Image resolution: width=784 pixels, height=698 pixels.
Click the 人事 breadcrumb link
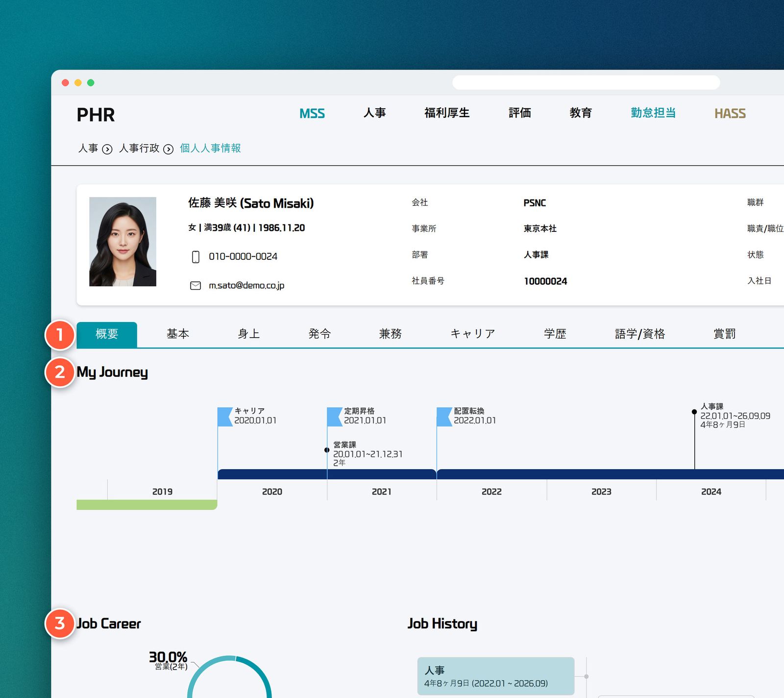tap(88, 148)
